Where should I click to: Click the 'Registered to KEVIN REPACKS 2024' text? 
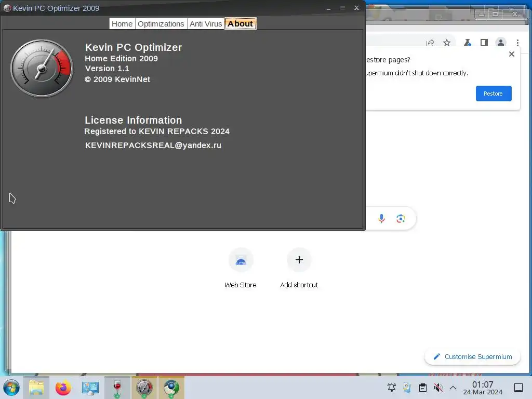[x=157, y=131]
